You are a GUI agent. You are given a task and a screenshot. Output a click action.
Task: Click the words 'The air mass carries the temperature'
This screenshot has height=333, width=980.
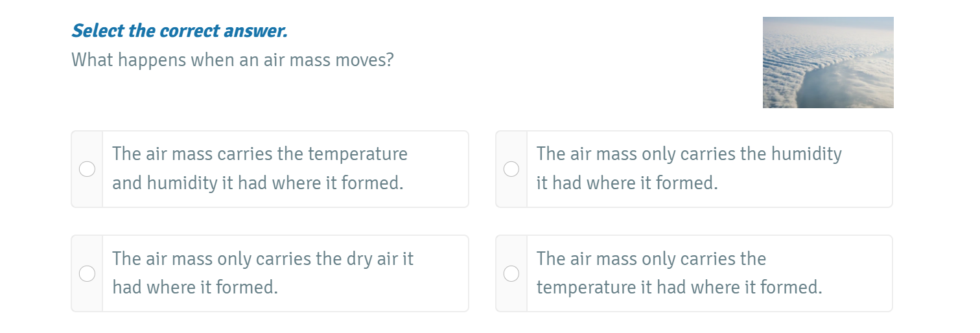tap(260, 154)
